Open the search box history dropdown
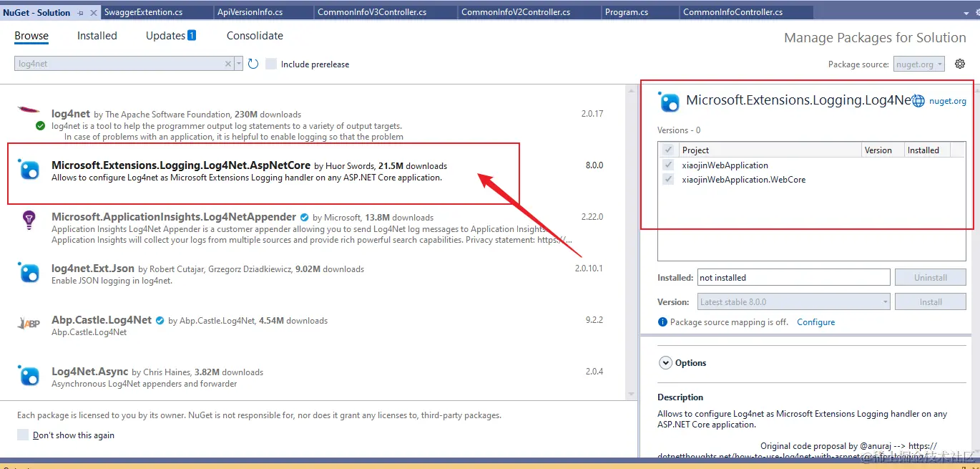980x469 pixels. 239,64
